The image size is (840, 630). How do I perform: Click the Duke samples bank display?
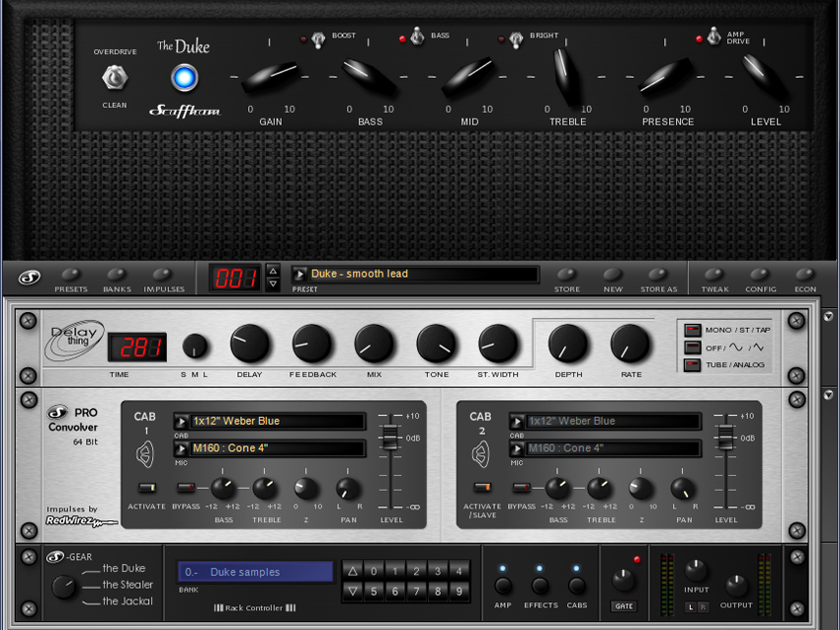[x=255, y=572]
